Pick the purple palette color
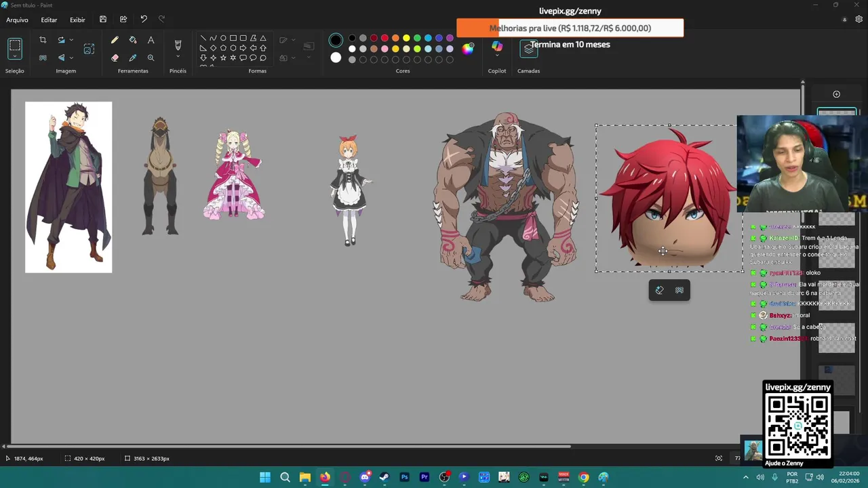 coord(450,38)
